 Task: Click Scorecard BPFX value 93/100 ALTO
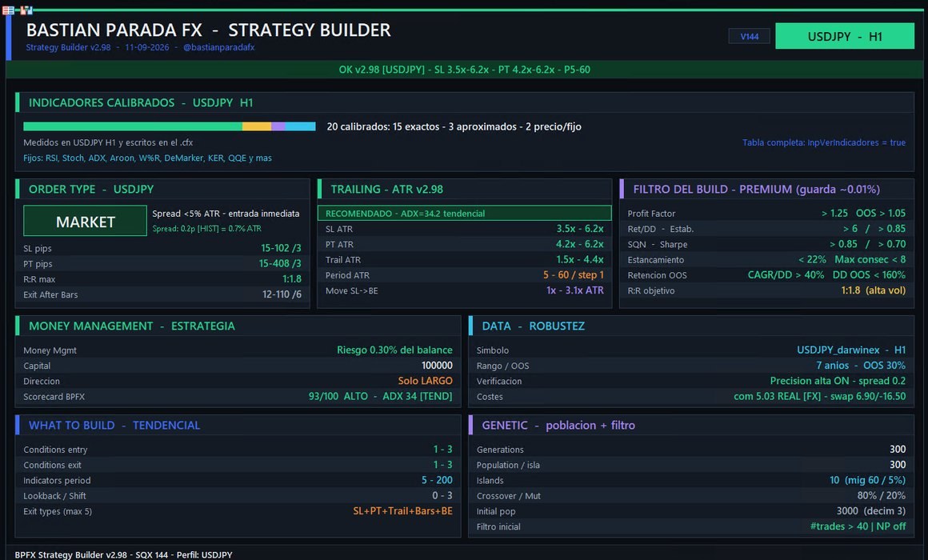(338, 396)
